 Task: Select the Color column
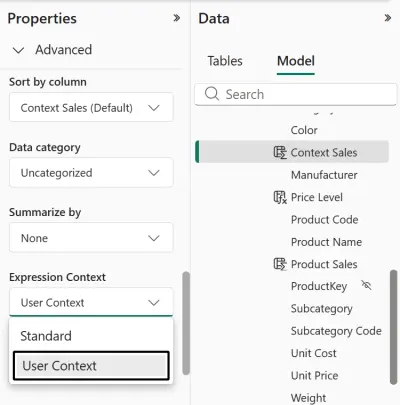click(x=304, y=130)
